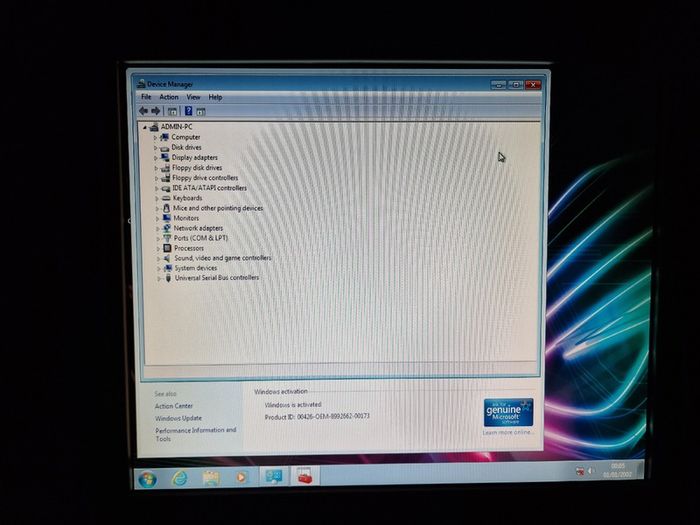Click the network status tray icon
Viewport: 700px width, 525px height.
point(580,471)
